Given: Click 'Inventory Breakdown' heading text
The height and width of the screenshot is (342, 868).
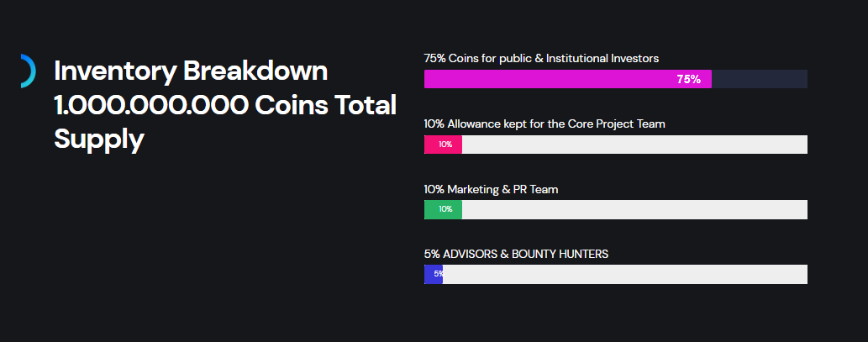Looking at the screenshot, I should click(x=191, y=71).
